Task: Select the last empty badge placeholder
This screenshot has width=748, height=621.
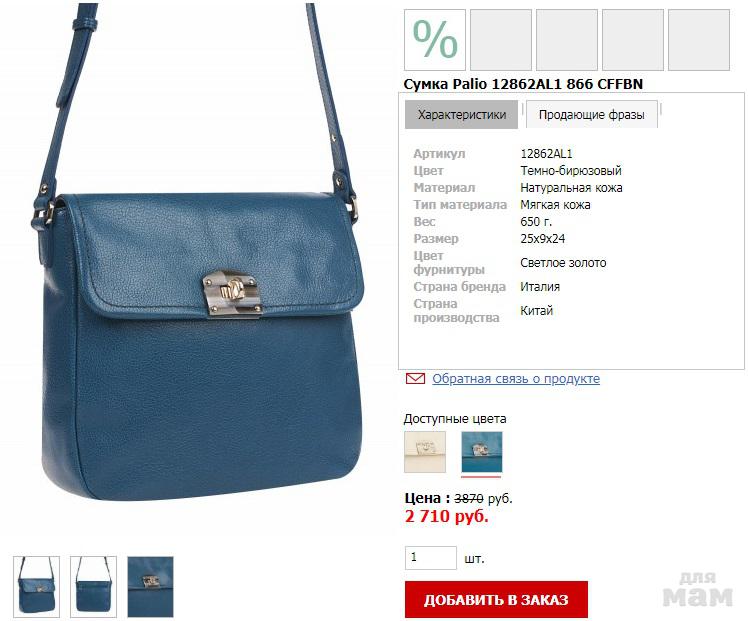Action: [699, 40]
